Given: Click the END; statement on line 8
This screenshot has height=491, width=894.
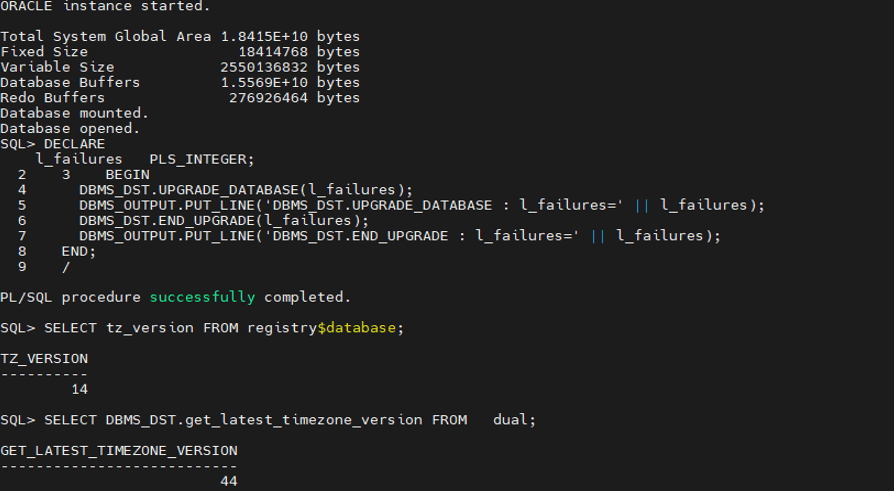Looking at the screenshot, I should [x=79, y=251].
